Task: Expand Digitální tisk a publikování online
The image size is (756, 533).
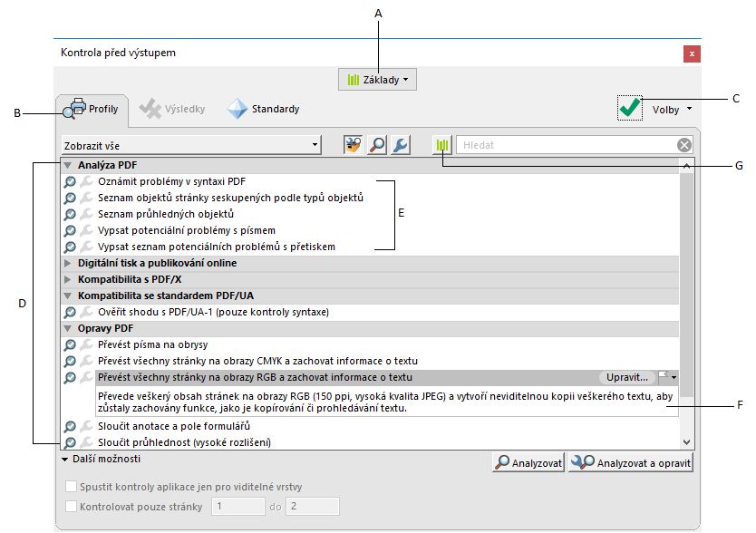Action: [x=67, y=263]
